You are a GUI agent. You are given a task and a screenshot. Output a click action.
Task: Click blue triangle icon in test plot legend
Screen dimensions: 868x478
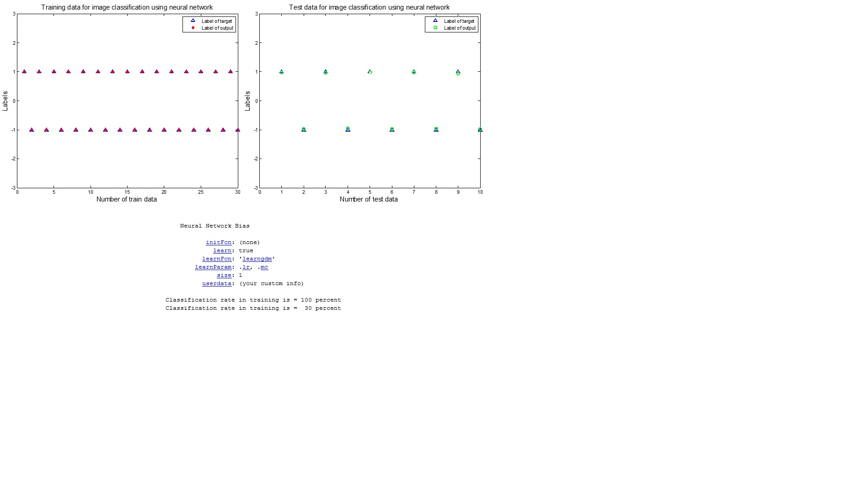click(435, 21)
